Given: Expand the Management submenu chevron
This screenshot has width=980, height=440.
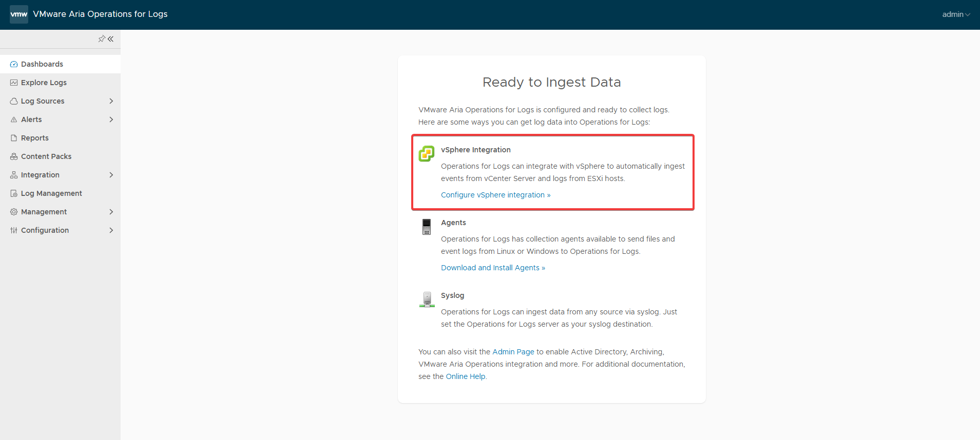Looking at the screenshot, I should pos(111,212).
